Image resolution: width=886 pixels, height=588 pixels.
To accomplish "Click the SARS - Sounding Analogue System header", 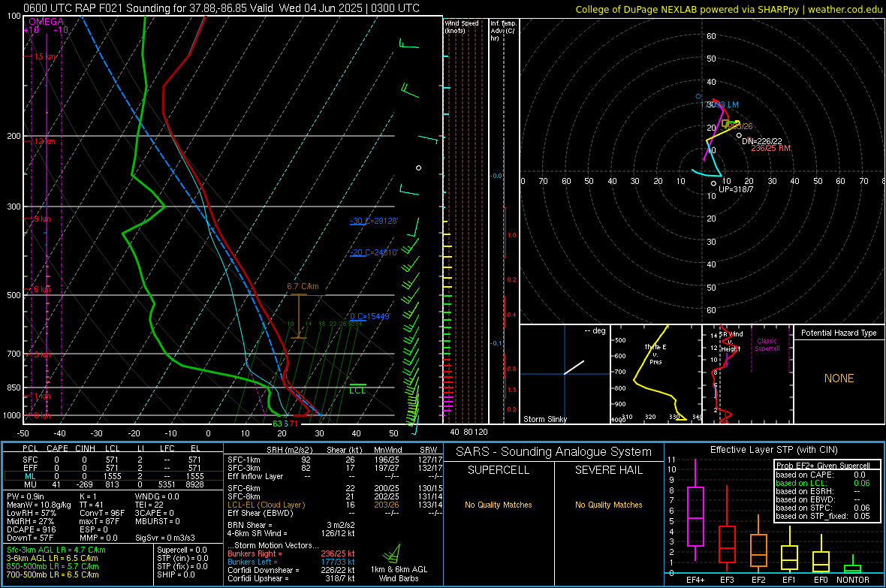I will tap(554, 452).
